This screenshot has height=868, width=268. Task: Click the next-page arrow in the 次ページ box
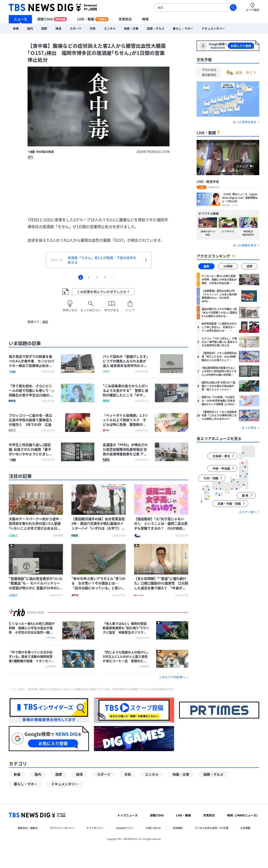[146, 260]
